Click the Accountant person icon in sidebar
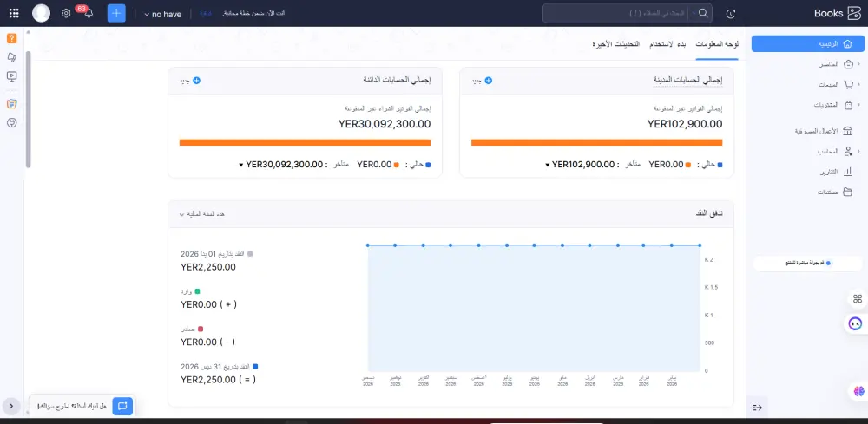The height and width of the screenshot is (424, 868). click(847, 151)
